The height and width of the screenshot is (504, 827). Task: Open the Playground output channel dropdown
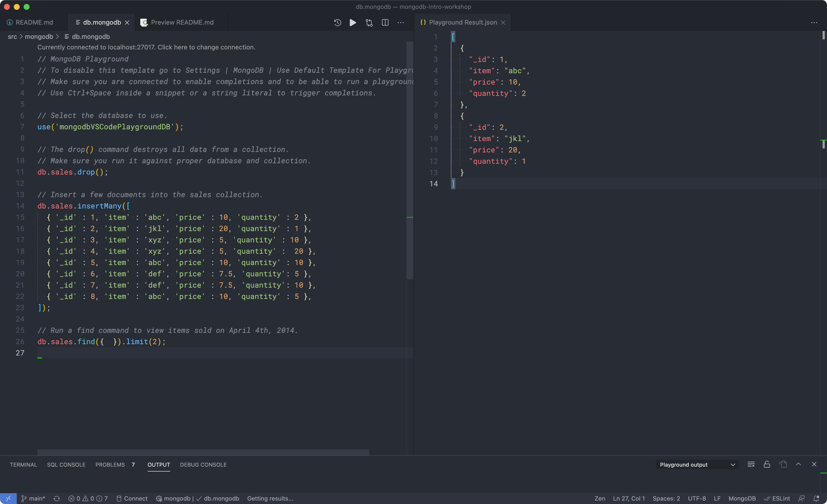pyautogui.click(x=697, y=464)
